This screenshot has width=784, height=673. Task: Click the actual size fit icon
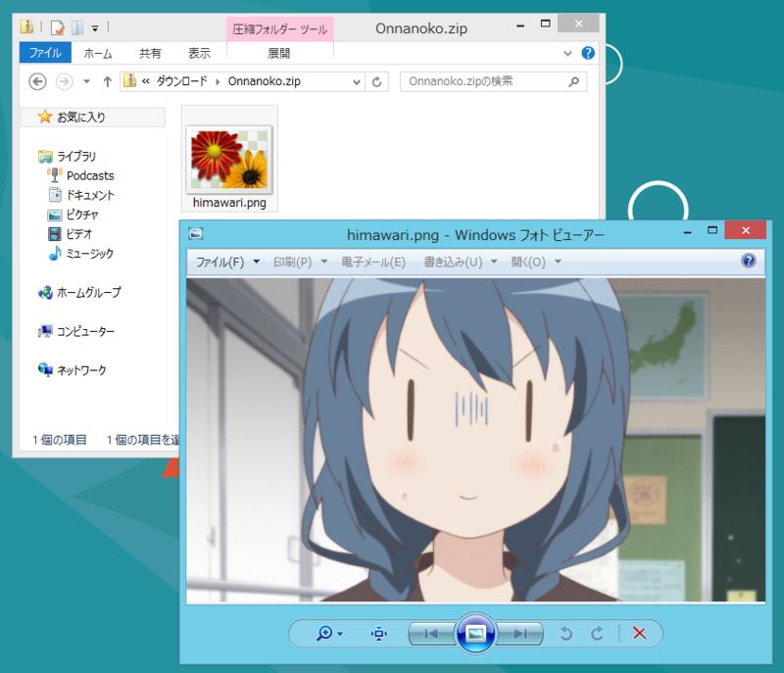[x=379, y=634]
